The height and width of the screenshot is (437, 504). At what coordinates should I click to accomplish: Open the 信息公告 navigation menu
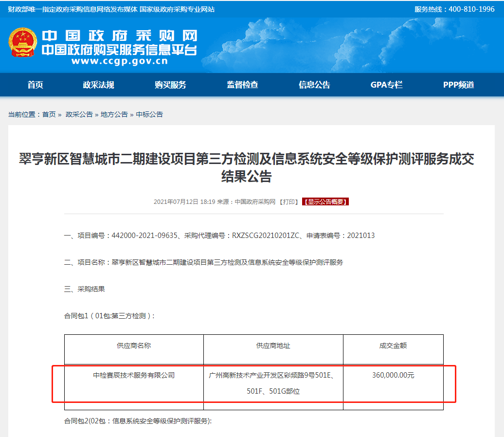point(314,85)
